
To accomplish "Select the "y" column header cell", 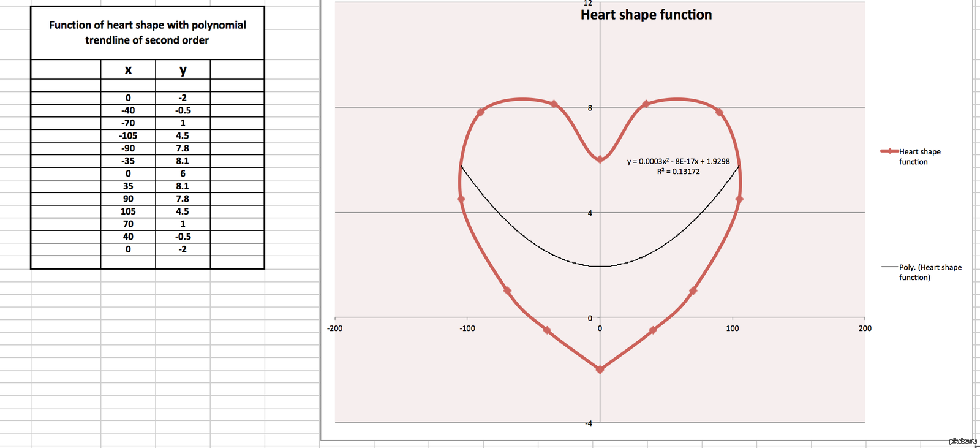I will (x=183, y=69).
